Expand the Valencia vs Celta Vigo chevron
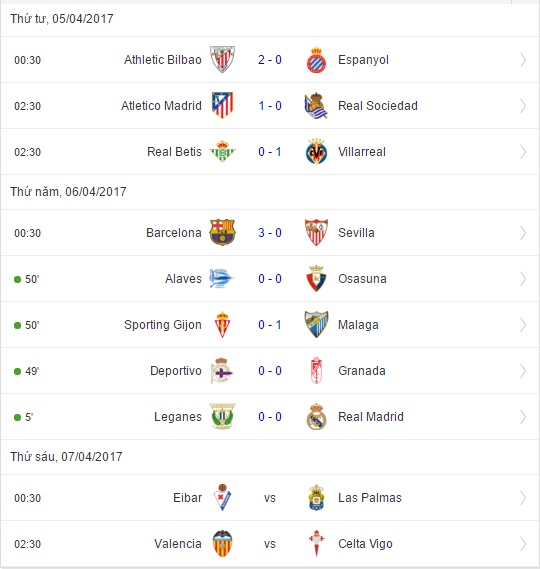 (x=523, y=544)
